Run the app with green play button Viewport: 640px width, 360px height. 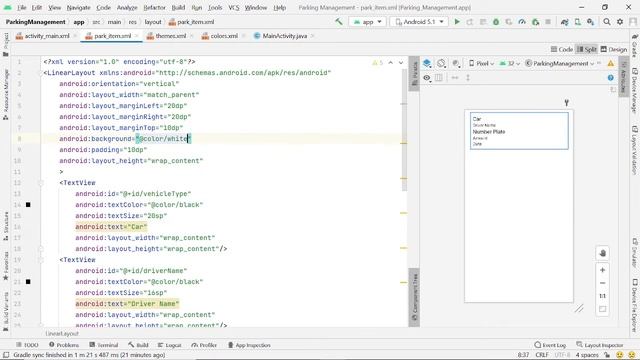pyautogui.click(x=457, y=22)
